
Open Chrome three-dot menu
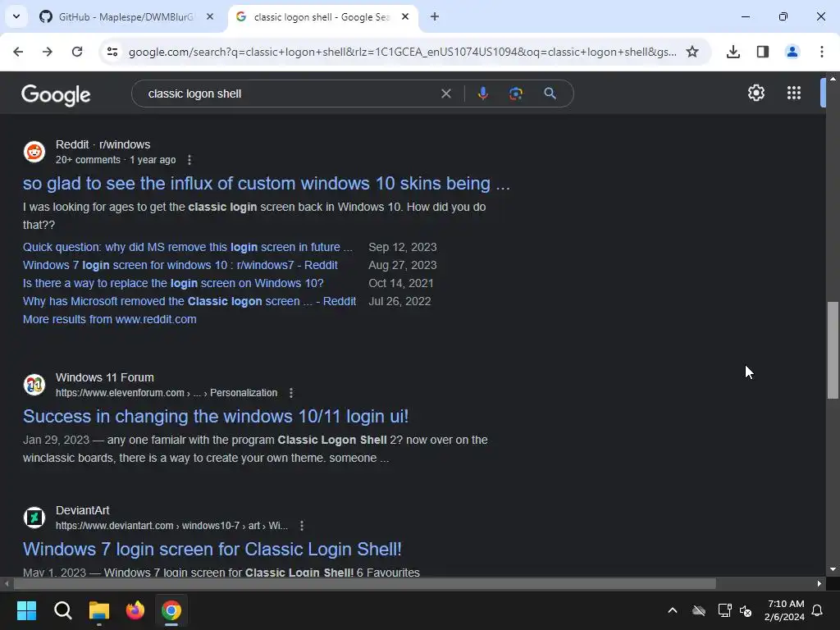[x=821, y=52]
